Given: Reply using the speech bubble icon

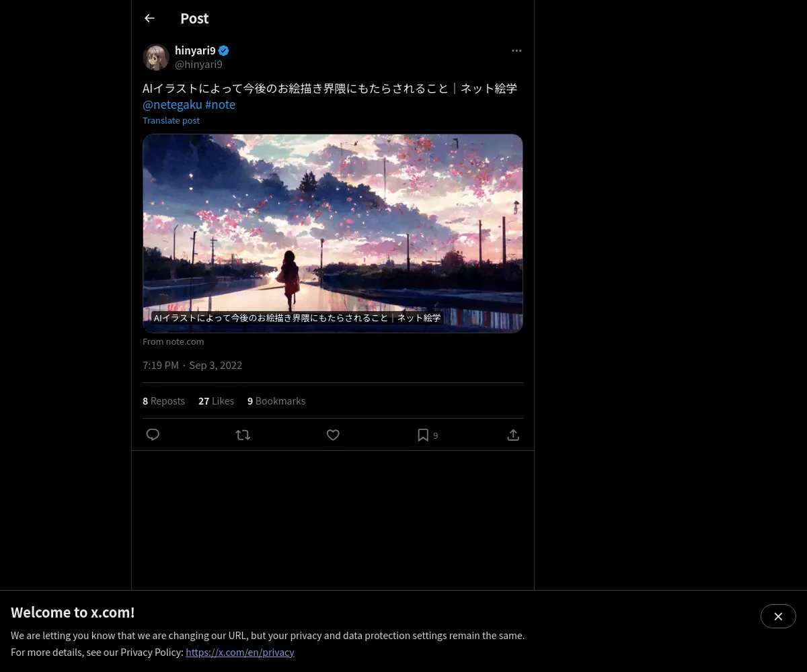Looking at the screenshot, I should click(153, 435).
